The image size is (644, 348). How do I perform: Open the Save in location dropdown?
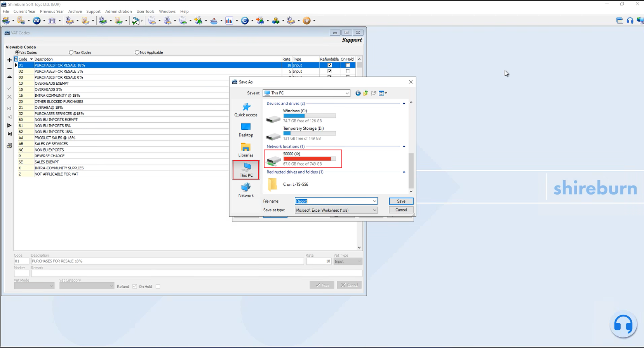coord(347,93)
